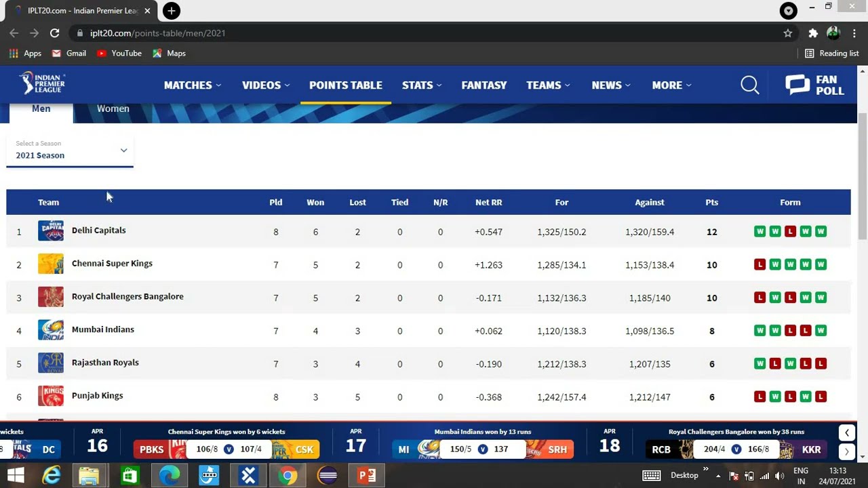Click the Pts column header
The image size is (868, 488).
coord(711,202)
